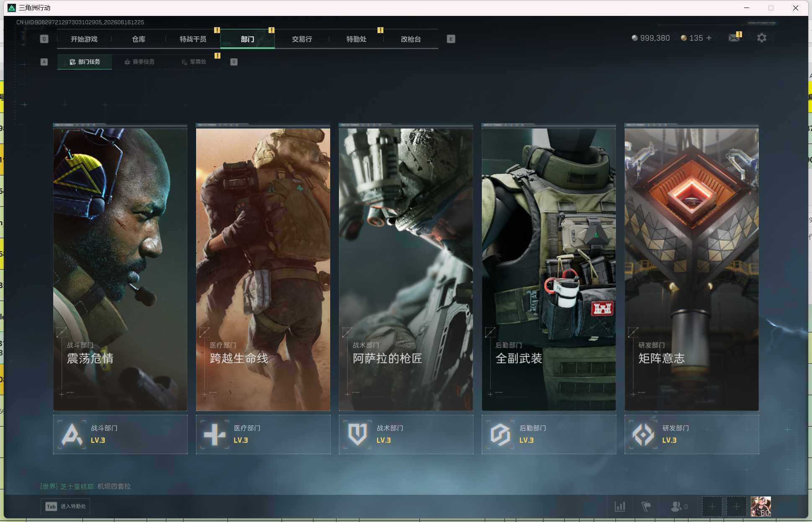Screen dimensions: 812x522
Task: Select the 部门 tab
Action: pos(247,39)
